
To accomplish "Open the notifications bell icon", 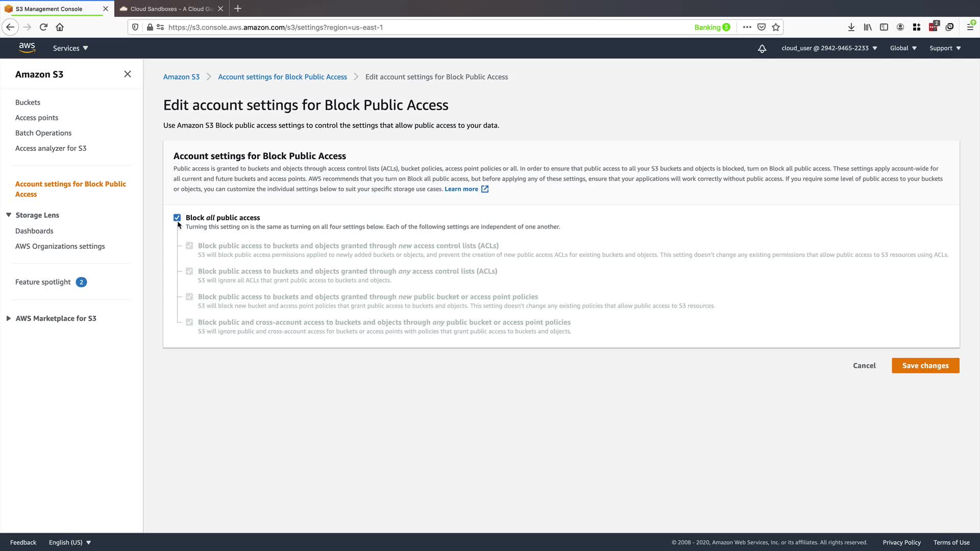I will click(762, 48).
